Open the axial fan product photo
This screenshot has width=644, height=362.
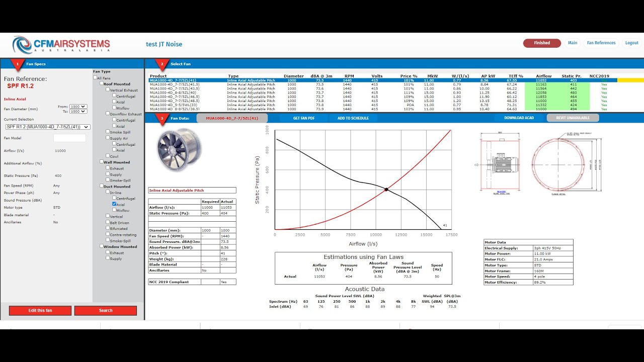click(x=179, y=150)
